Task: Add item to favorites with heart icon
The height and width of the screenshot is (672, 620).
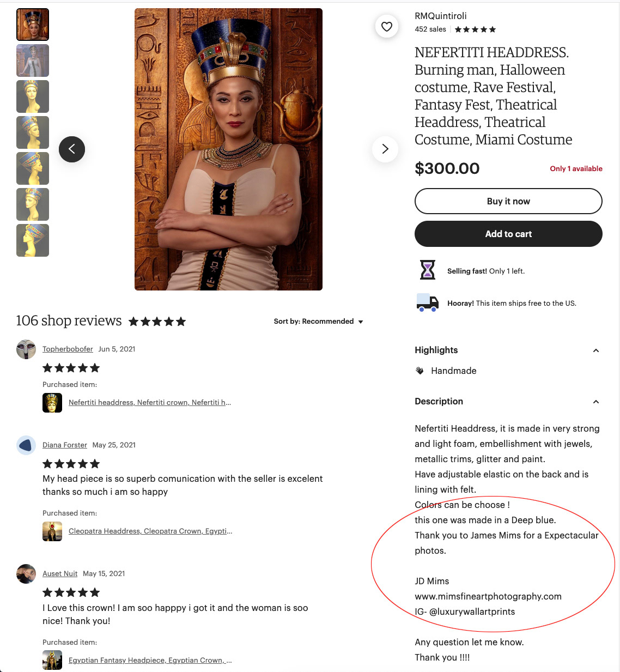Action: tap(387, 26)
